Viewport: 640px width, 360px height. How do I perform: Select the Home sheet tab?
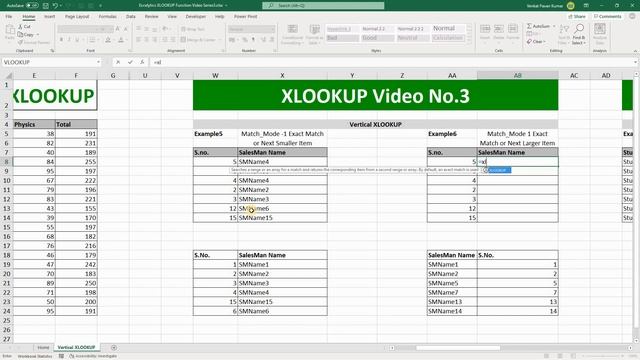point(43,348)
